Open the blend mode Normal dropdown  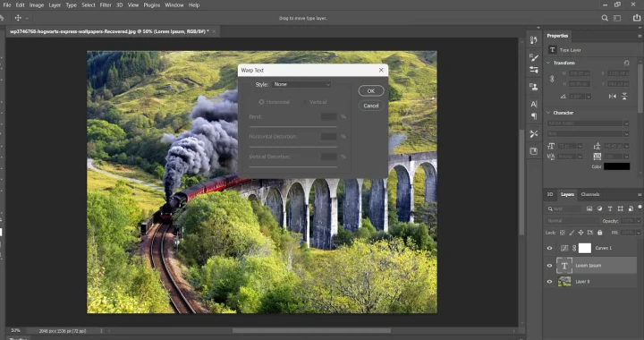click(x=572, y=221)
